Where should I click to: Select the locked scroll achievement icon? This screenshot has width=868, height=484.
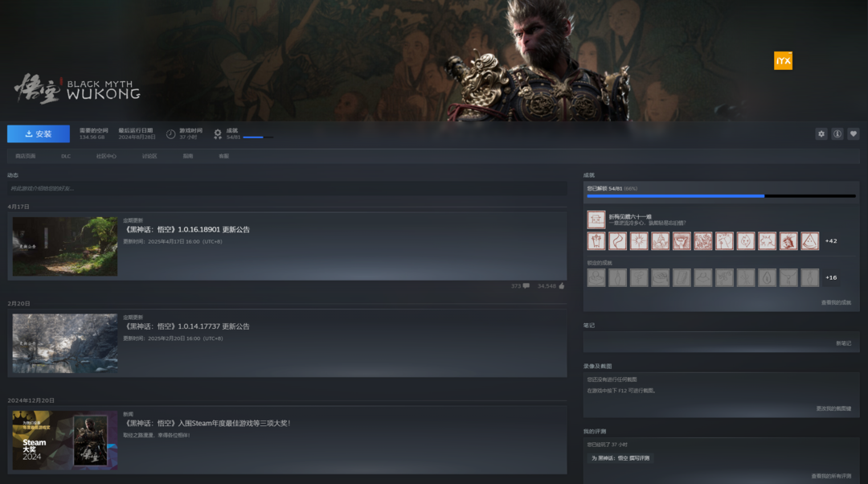(x=682, y=277)
